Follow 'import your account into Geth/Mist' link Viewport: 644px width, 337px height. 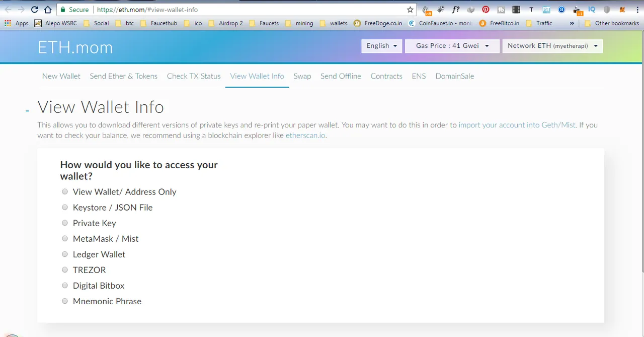[x=517, y=125]
